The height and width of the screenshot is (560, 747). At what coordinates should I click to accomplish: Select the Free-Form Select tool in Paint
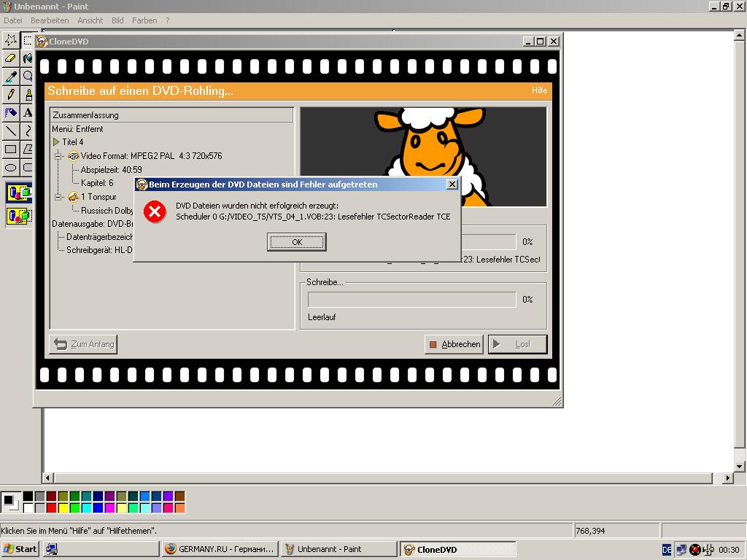click(x=10, y=40)
